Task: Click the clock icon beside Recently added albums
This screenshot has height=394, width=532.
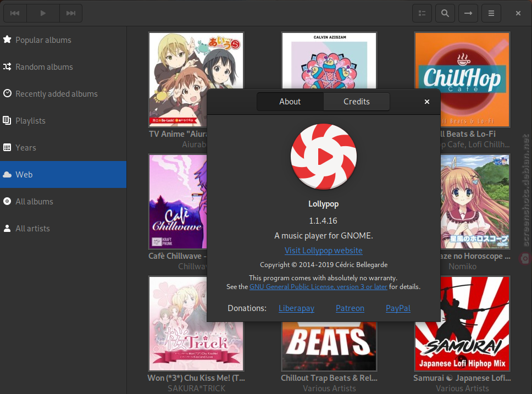Action: point(7,93)
